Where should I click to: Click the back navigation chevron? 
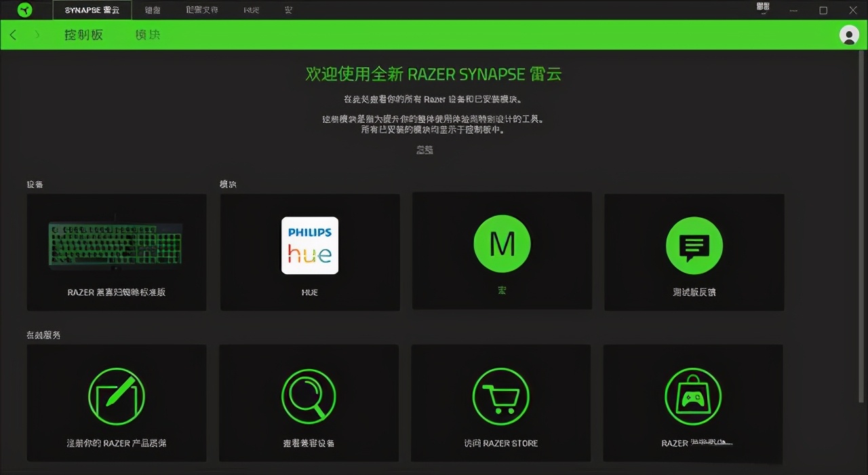(x=12, y=35)
